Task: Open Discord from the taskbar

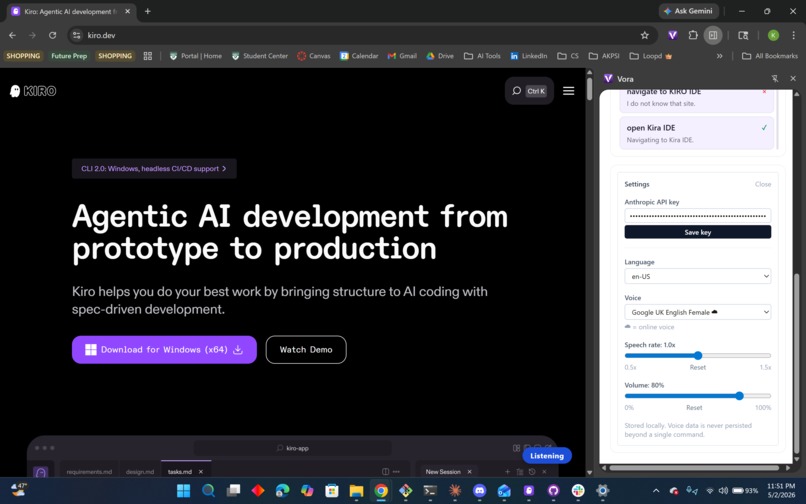Action: (480, 491)
